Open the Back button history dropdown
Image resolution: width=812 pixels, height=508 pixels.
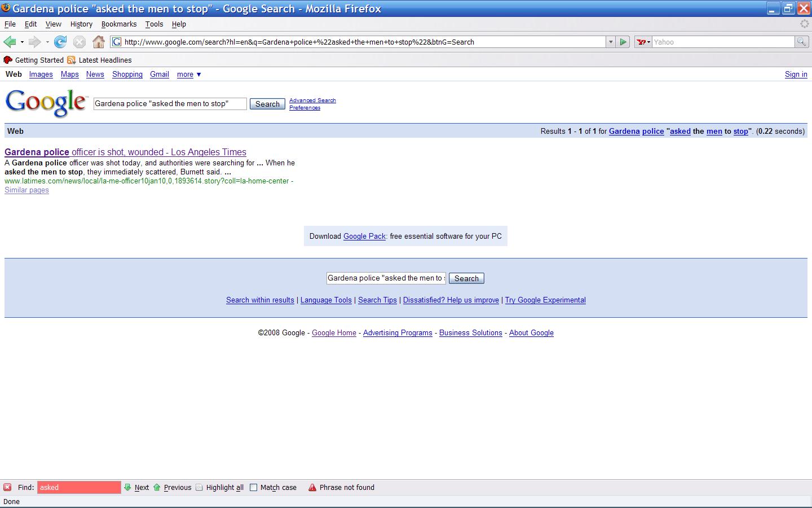[x=22, y=42]
